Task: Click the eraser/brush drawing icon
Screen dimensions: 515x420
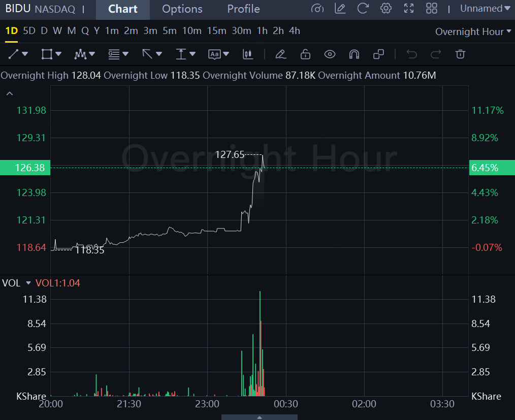Action: point(281,54)
